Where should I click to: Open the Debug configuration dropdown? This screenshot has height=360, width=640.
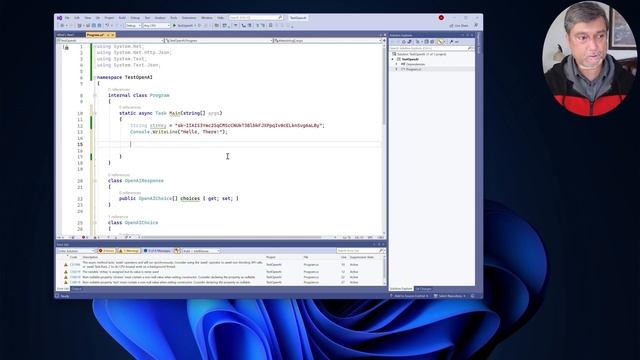tap(133, 25)
